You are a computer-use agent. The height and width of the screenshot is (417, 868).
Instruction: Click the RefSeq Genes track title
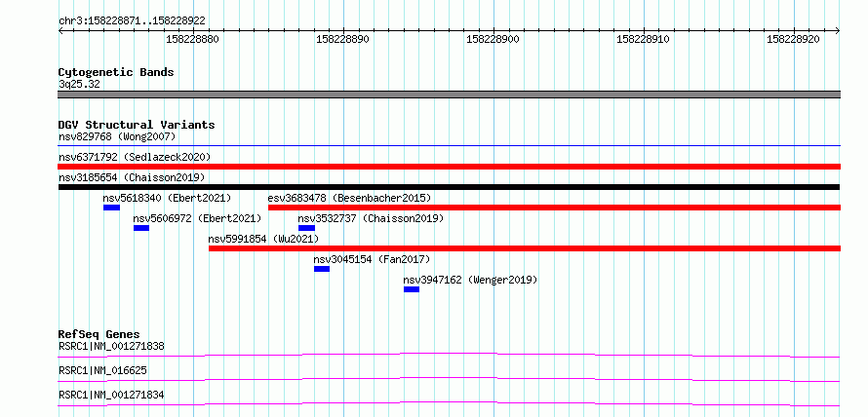tap(99, 334)
